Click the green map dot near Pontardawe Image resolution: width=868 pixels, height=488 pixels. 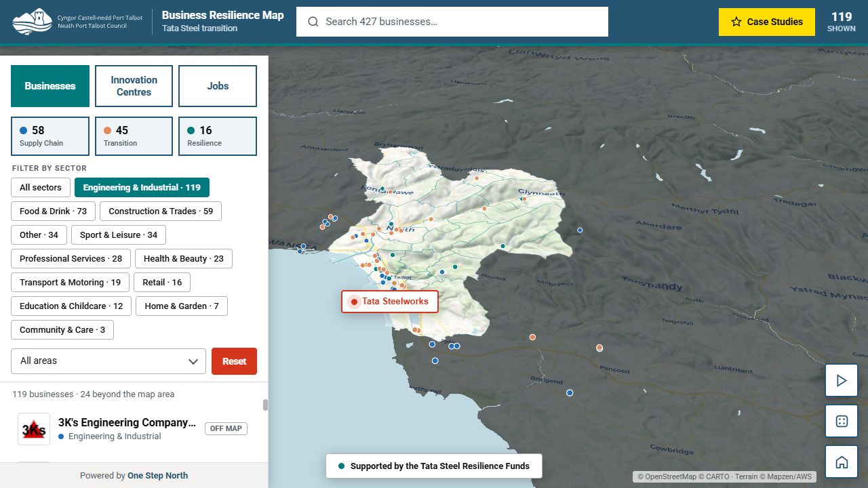click(382, 189)
